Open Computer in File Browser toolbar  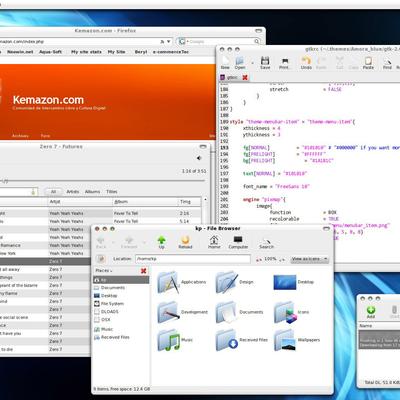click(238, 242)
